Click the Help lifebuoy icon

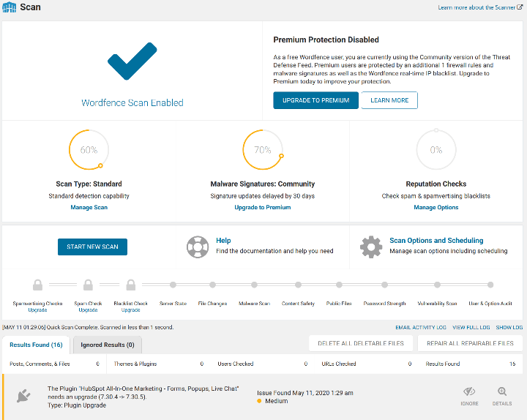(197, 246)
